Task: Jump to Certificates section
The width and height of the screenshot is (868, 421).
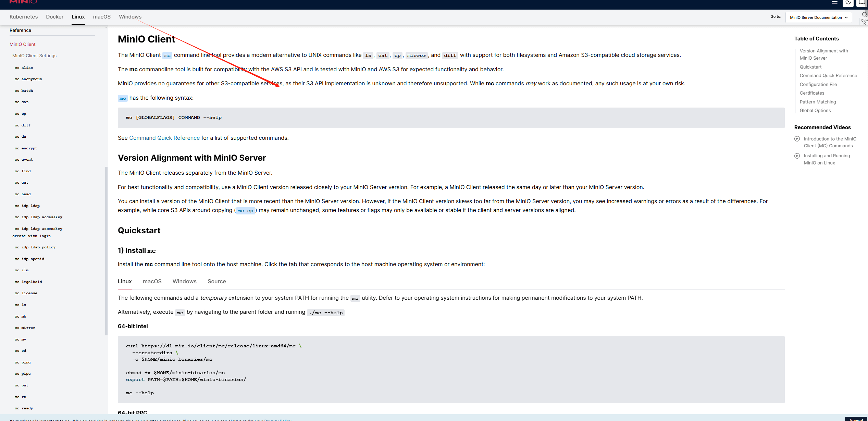Action: click(812, 93)
